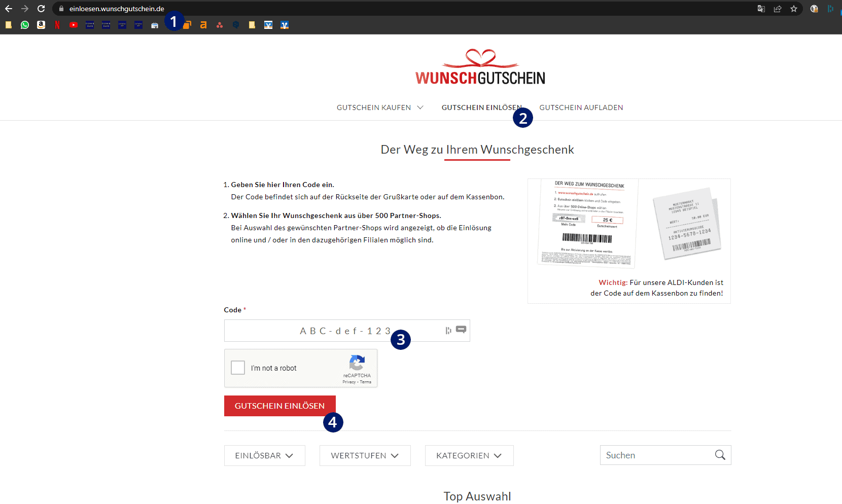842x504 pixels.
Task: Open the Amazon bookmark with black 'a'
Action: [x=41, y=25]
